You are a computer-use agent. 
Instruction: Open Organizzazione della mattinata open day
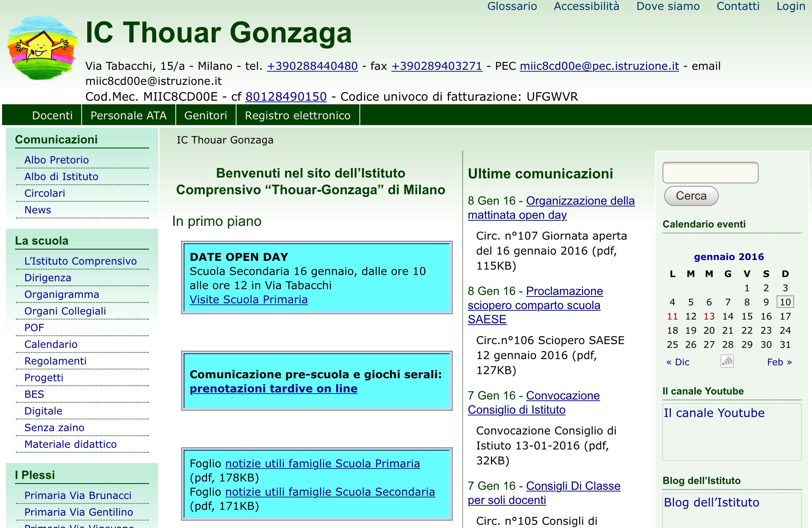[x=580, y=201]
